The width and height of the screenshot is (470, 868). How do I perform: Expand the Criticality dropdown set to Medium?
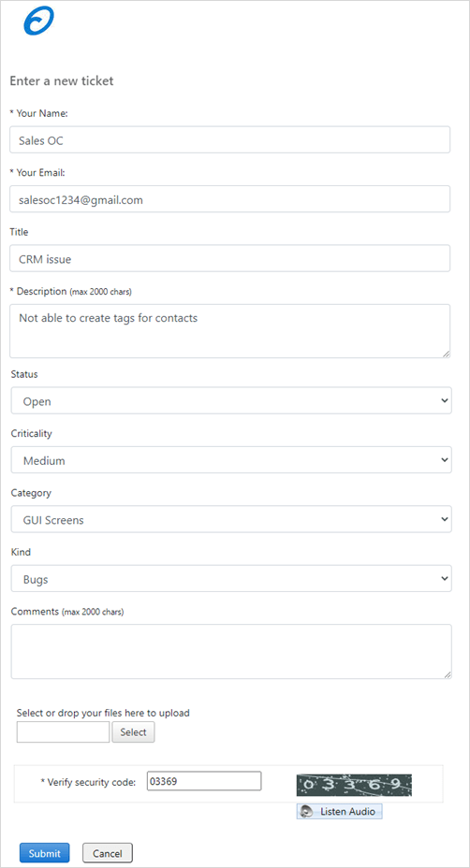point(231,460)
